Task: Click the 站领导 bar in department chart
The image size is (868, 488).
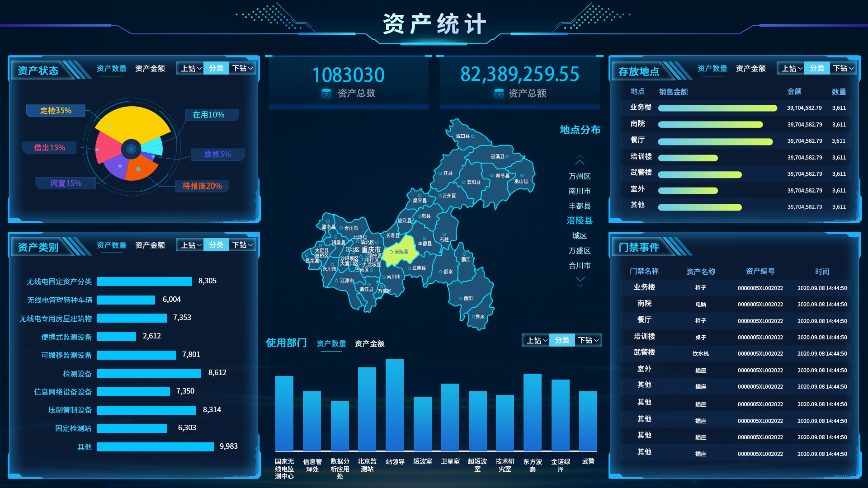Action: [x=395, y=404]
